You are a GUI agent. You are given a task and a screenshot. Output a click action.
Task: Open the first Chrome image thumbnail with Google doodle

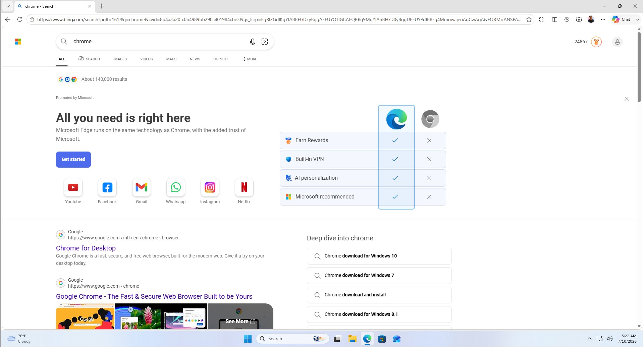85,316
